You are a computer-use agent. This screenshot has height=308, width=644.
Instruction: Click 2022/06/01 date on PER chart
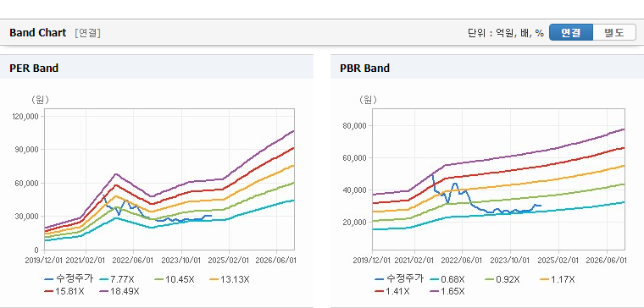coord(134,261)
